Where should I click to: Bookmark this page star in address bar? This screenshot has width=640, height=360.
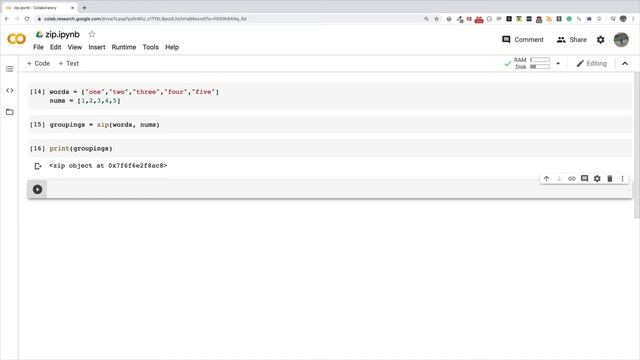click(x=437, y=19)
